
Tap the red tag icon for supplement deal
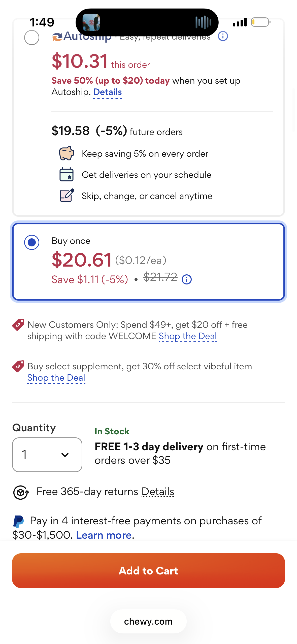18,366
